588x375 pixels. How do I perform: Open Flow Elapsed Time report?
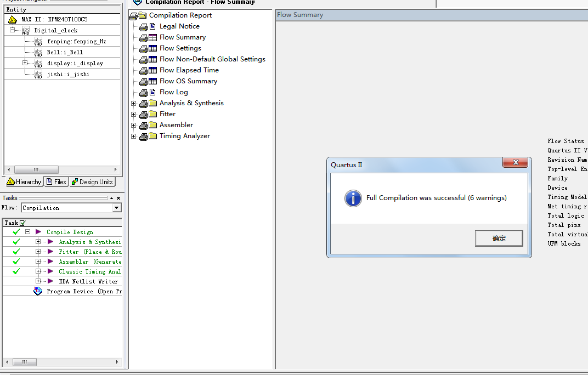click(x=189, y=70)
